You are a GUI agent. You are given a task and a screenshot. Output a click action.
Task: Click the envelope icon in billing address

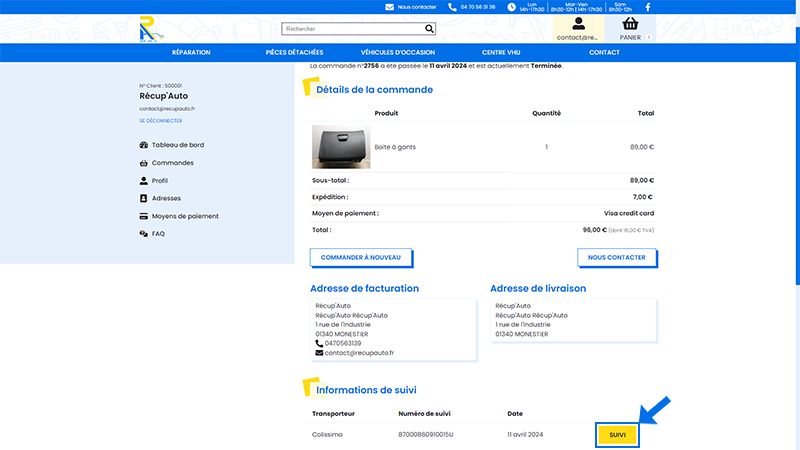point(319,353)
